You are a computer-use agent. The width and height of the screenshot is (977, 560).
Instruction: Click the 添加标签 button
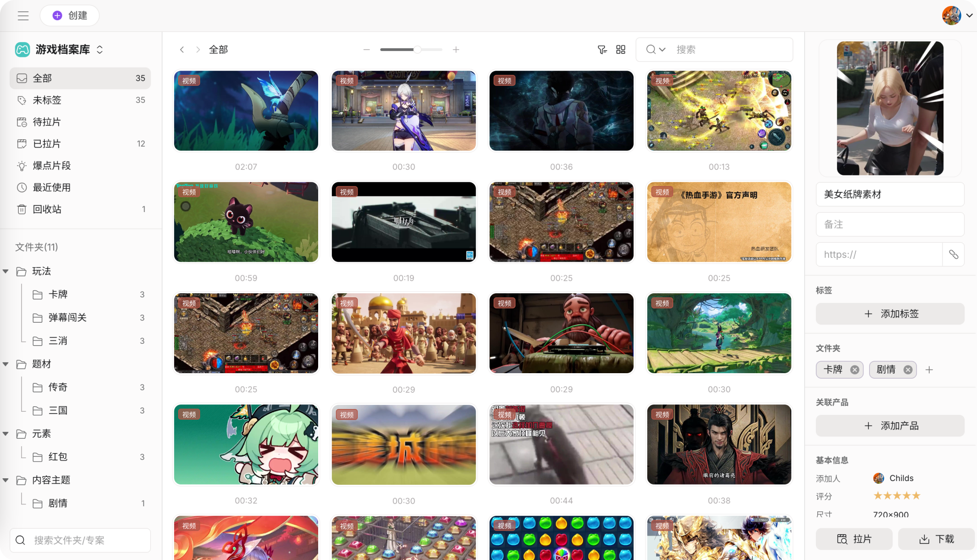890,314
